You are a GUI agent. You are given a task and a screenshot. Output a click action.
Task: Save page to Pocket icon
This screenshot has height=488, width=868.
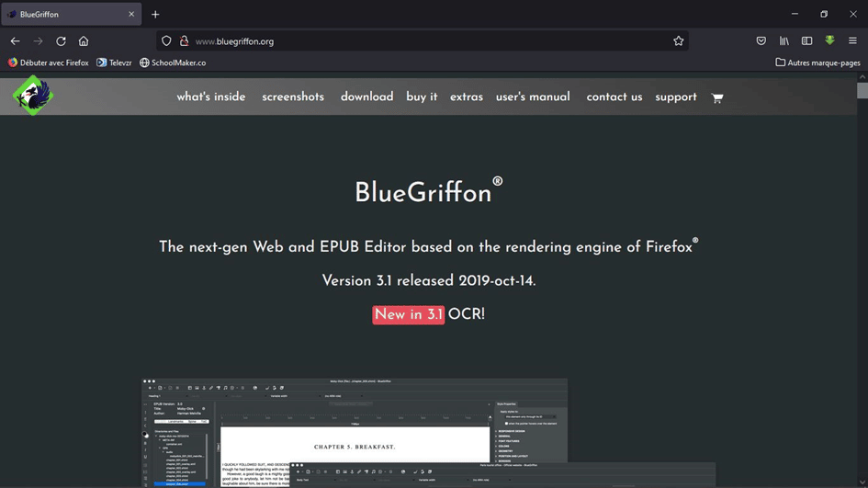tap(761, 41)
